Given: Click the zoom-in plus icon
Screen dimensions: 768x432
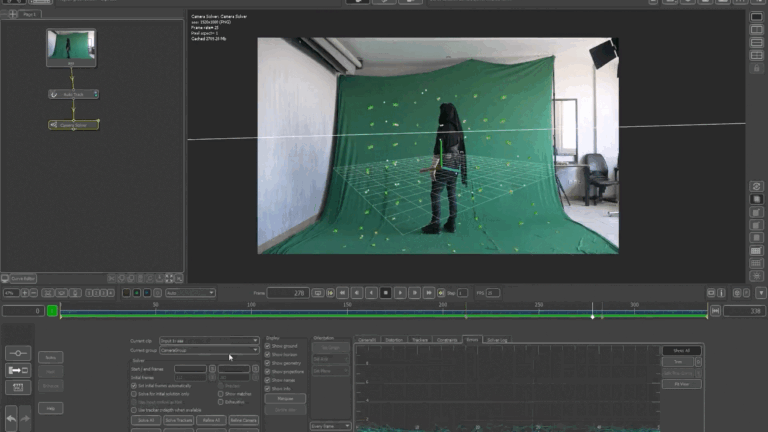Looking at the screenshot, I should coord(24,293).
